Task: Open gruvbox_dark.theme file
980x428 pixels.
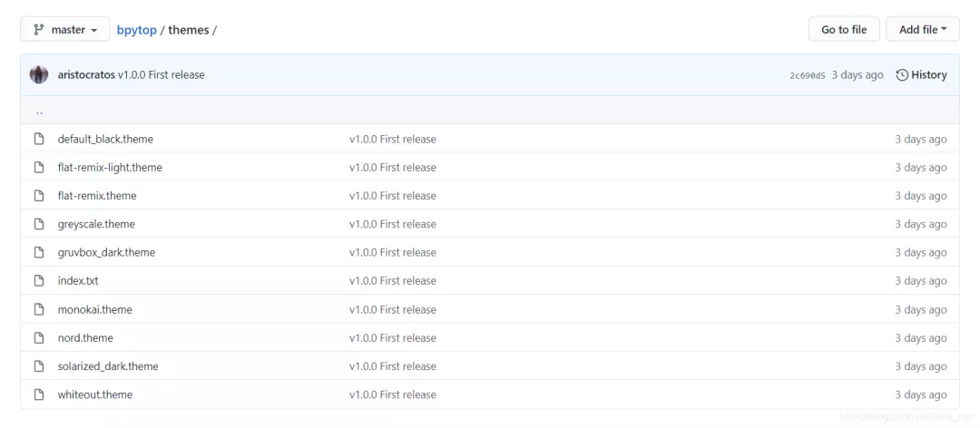Action: point(106,252)
